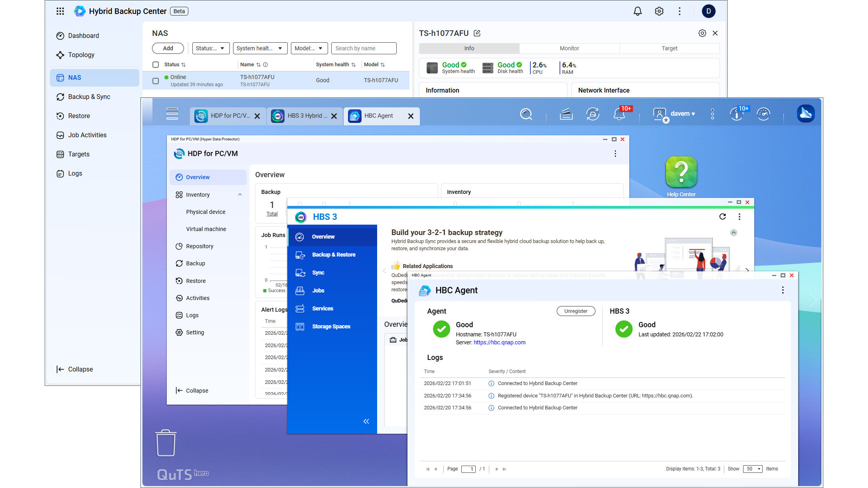This screenshot has height=488, width=868.
Task: Click the app grid launcher icon
Action: tap(60, 11)
